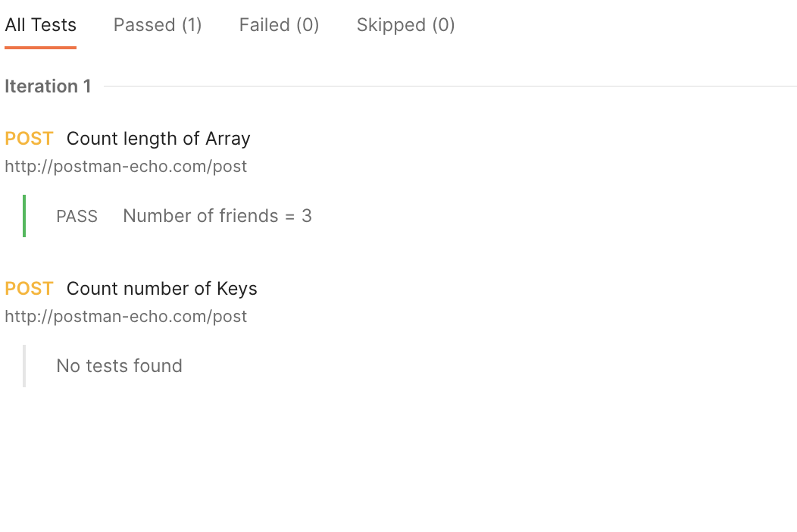
Task: Click the No tests found message
Action: pyautogui.click(x=118, y=365)
